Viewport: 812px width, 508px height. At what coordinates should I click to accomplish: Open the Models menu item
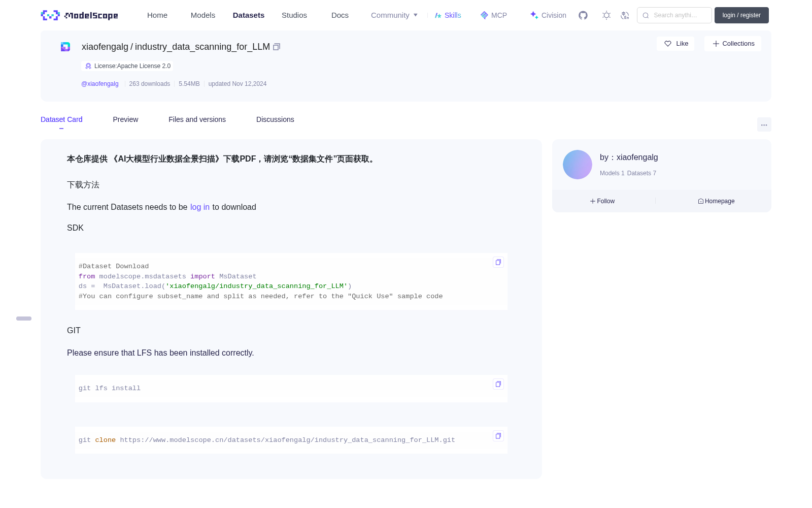tap(203, 15)
